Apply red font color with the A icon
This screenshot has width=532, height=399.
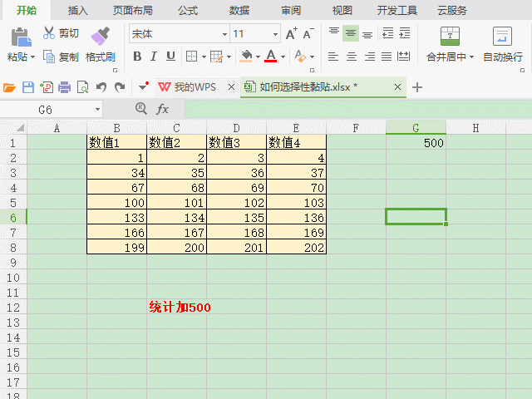click(271, 56)
